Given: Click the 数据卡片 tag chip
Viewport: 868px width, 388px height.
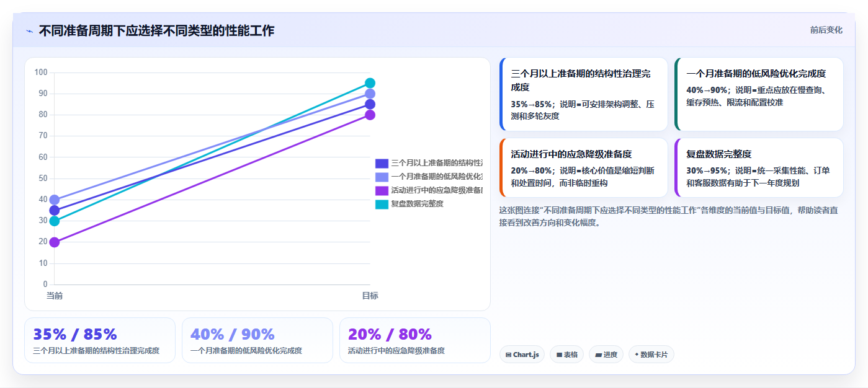Looking at the screenshot, I should pyautogui.click(x=651, y=355).
